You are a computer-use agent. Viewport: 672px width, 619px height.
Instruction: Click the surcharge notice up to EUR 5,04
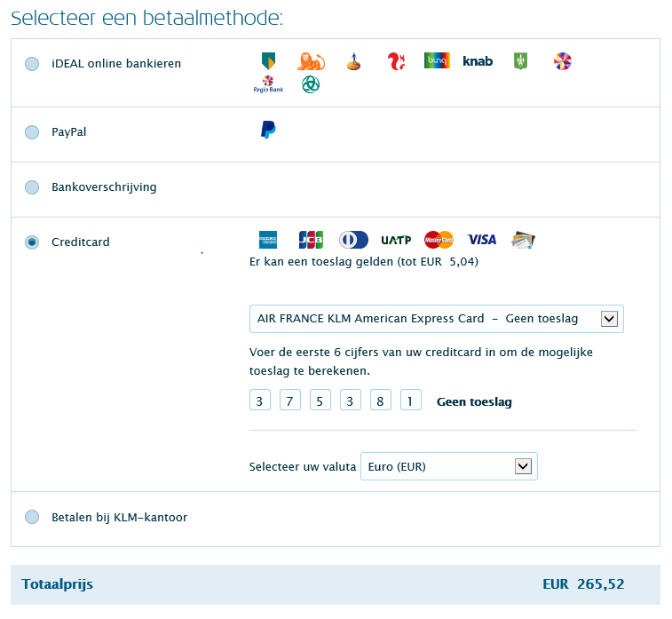[x=364, y=262]
